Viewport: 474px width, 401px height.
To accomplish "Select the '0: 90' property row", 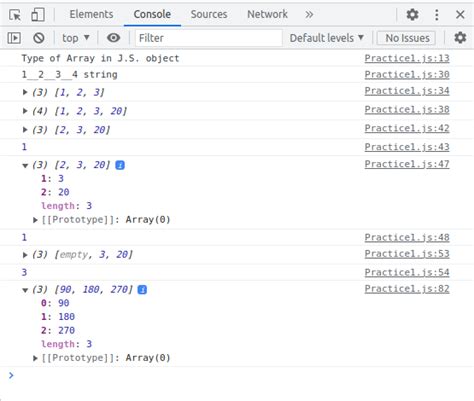I will [x=55, y=303].
